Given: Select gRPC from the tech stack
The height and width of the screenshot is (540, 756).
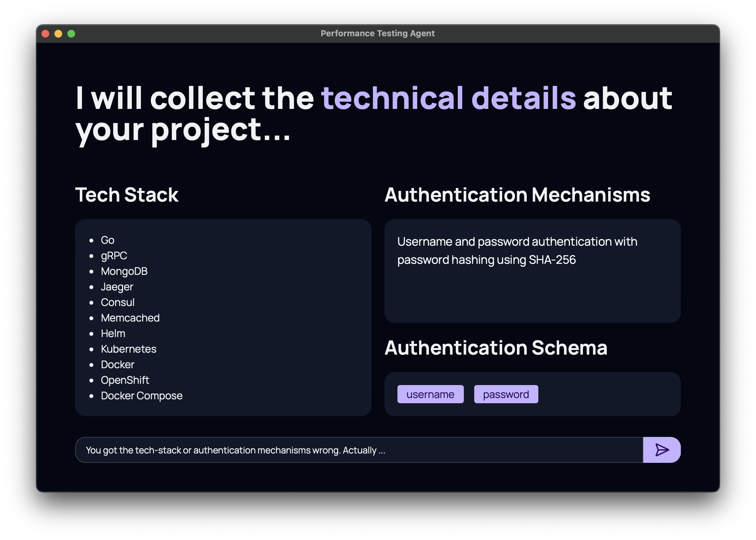Looking at the screenshot, I should (114, 255).
